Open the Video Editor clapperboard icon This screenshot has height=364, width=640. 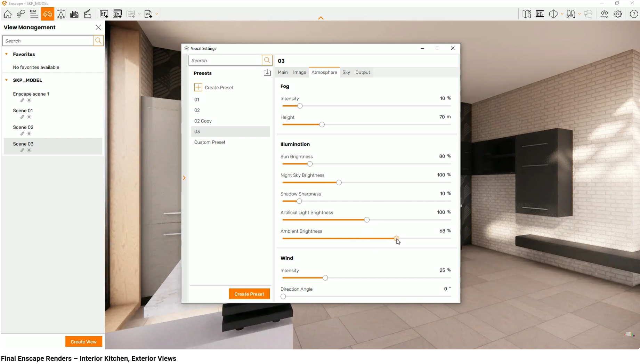pos(88,14)
